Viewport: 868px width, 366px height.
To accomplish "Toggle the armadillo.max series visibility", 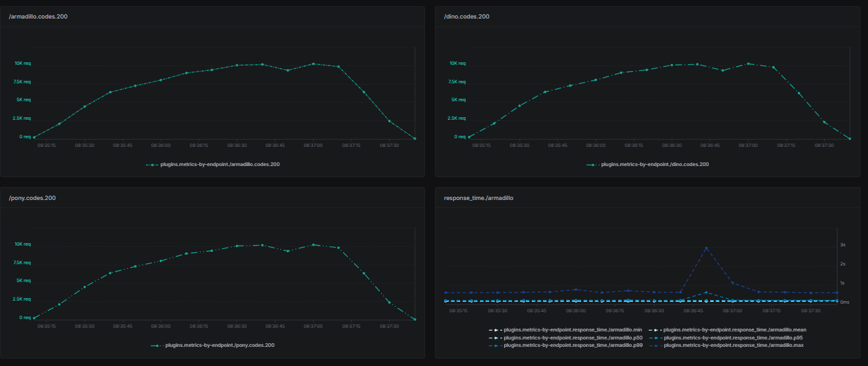I will coord(735,345).
